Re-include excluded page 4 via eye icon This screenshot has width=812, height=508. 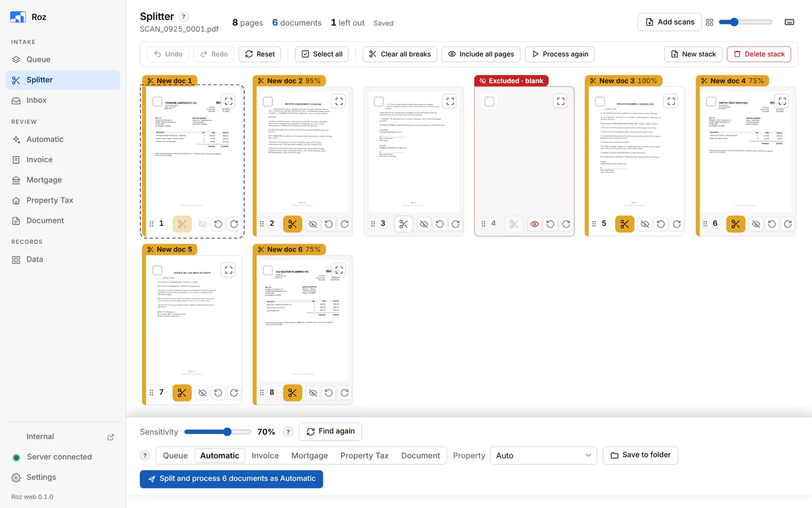tap(534, 224)
